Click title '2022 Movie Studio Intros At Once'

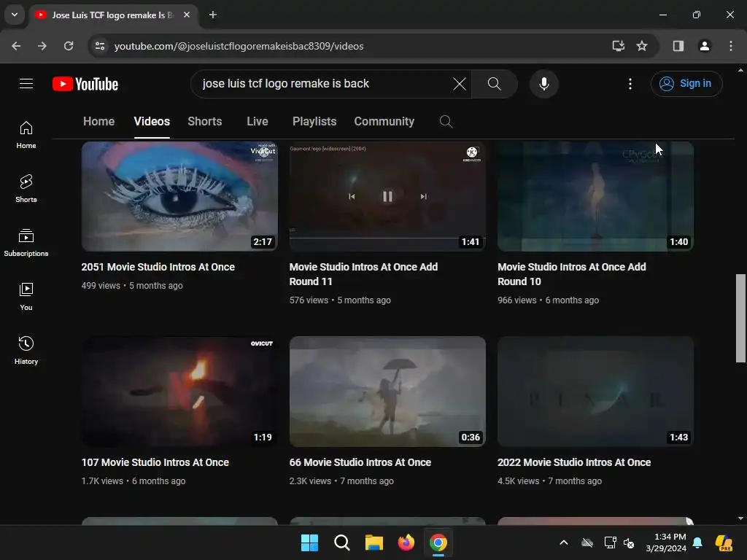pyautogui.click(x=574, y=462)
